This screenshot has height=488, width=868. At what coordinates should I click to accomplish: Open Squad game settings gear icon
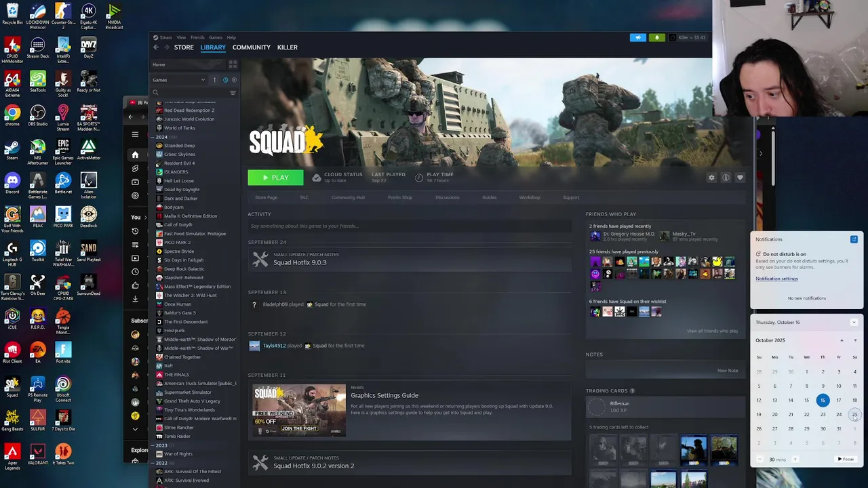711,178
